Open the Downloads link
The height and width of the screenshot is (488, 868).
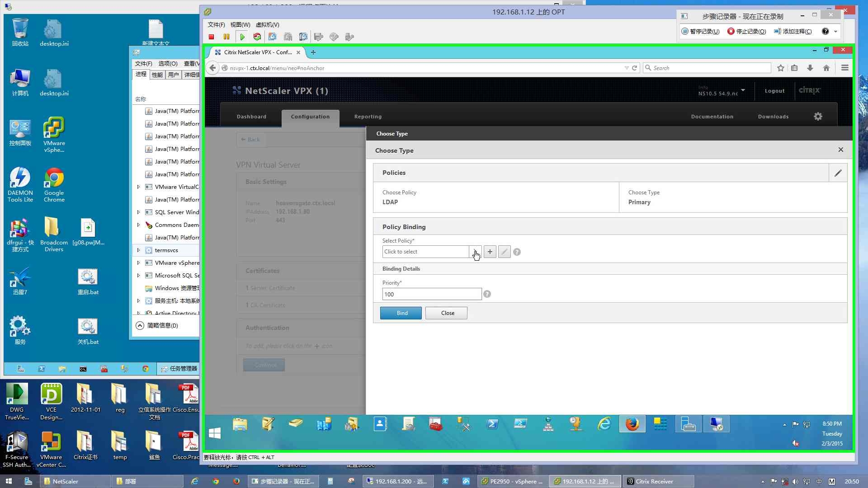coord(773,117)
